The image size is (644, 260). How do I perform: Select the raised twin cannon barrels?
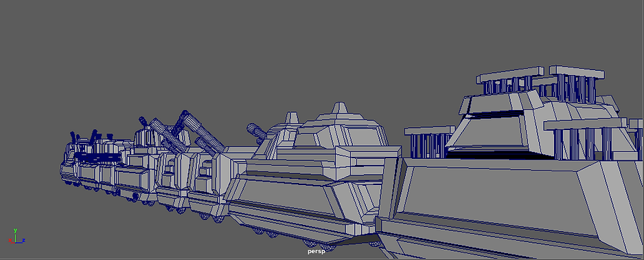[187, 133]
